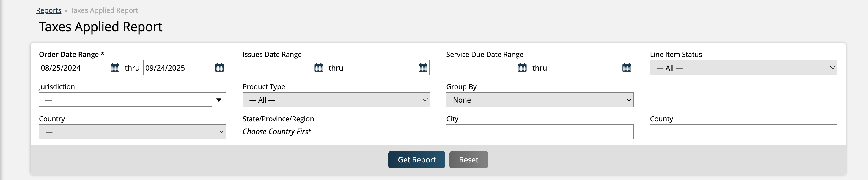Image resolution: width=868 pixels, height=180 pixels.
Task: Open the Group By dropdown
Action: 540,100
